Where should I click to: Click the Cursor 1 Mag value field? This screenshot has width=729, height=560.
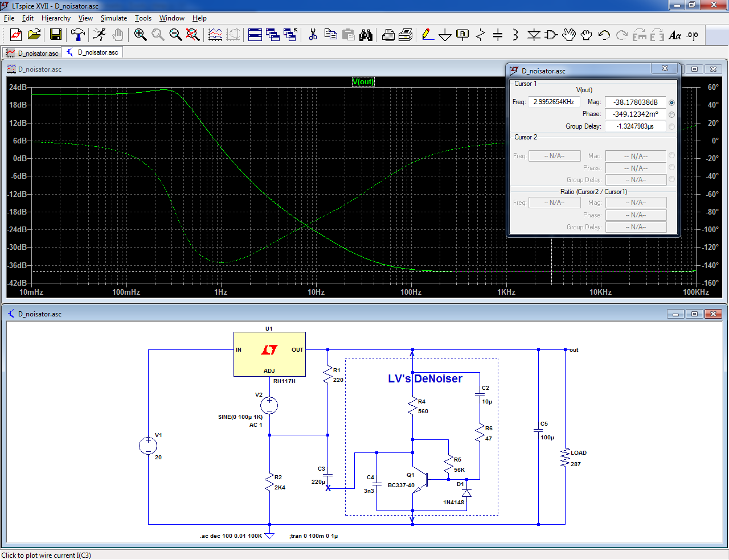pos(635,102)
